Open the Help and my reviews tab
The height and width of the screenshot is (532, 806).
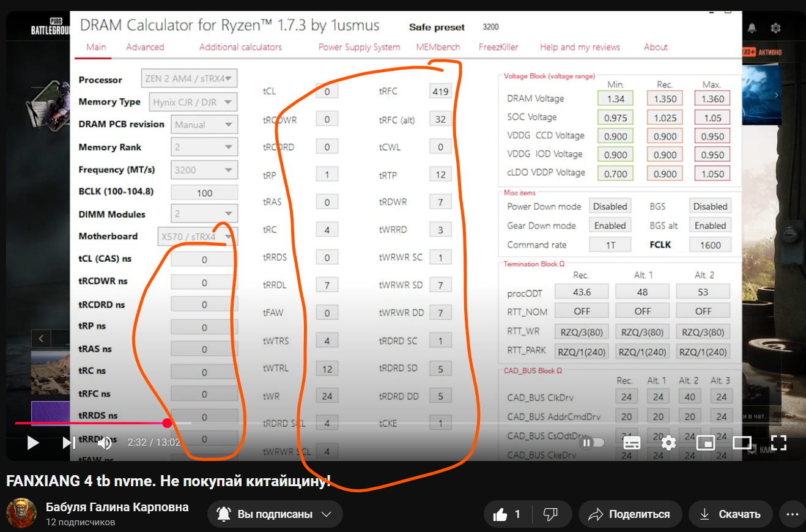tap(580, 47)
